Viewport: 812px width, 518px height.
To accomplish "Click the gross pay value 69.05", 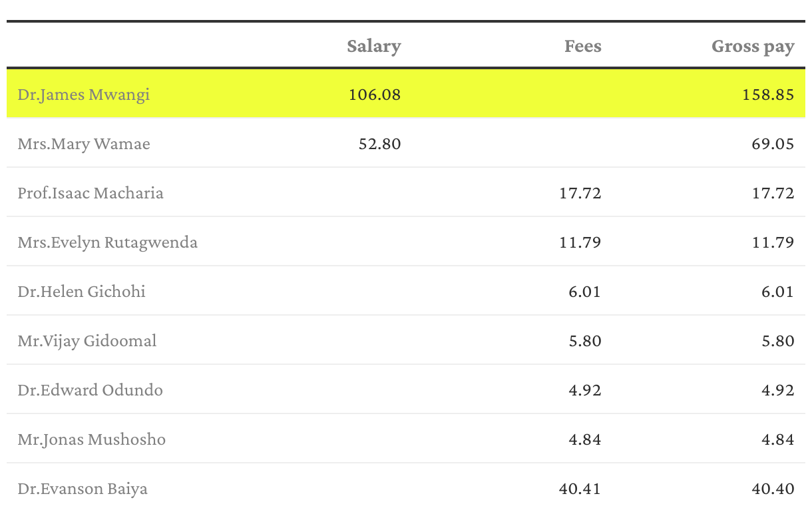I will click(773, 144).
